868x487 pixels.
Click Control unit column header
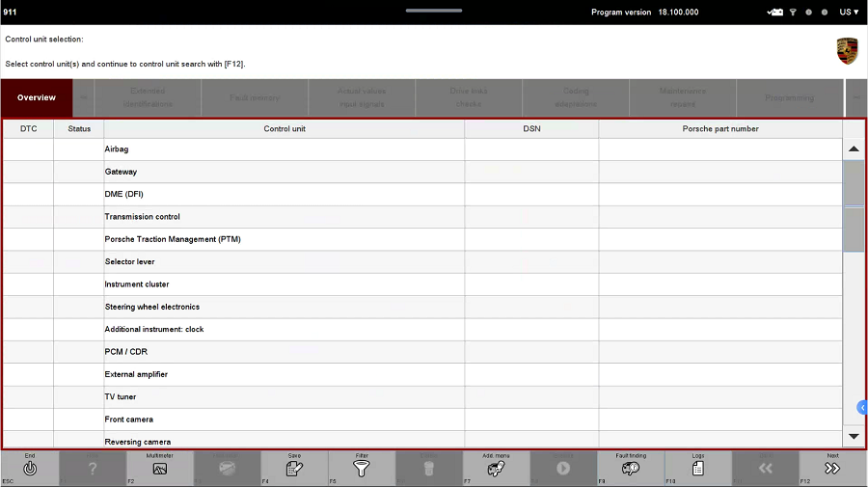coord(285,129)
